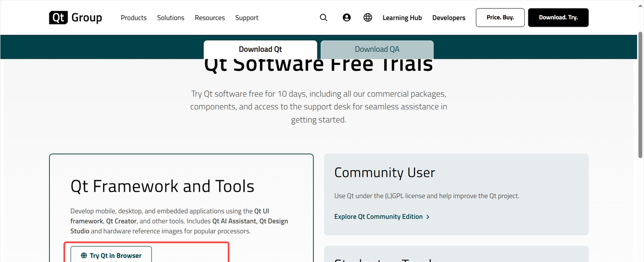Expand the Resources menu

click(x=210, y=18)
